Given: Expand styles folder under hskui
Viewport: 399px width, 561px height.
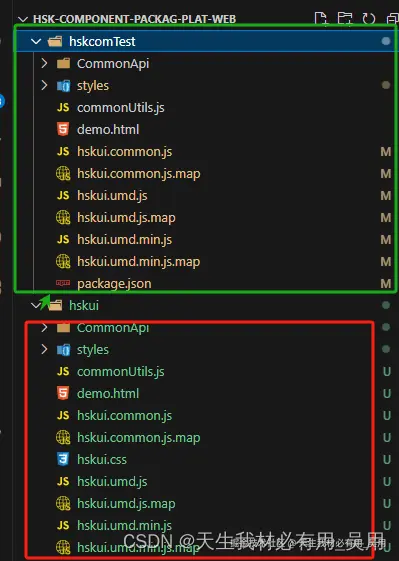Looking at the screenshot, I should click(44, 350).
